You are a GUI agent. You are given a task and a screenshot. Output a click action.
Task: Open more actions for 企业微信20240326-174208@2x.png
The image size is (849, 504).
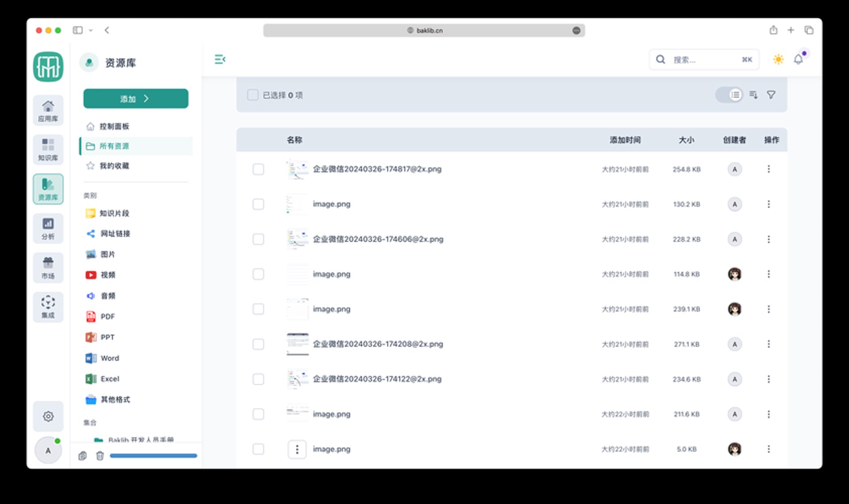tap(769, 344)
